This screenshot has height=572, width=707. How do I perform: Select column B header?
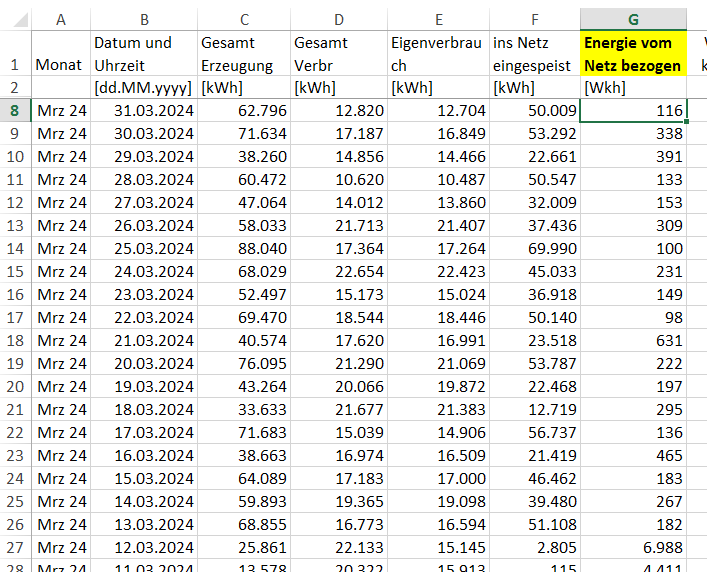pyautogui.click(x=144, y=20)
